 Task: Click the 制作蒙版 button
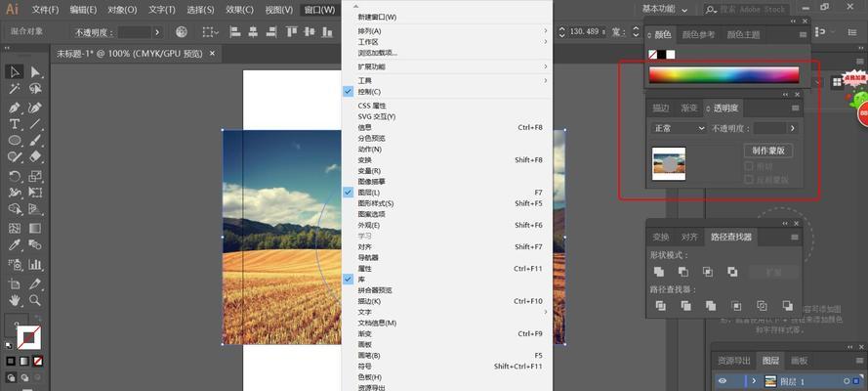[x=768, y=151]
